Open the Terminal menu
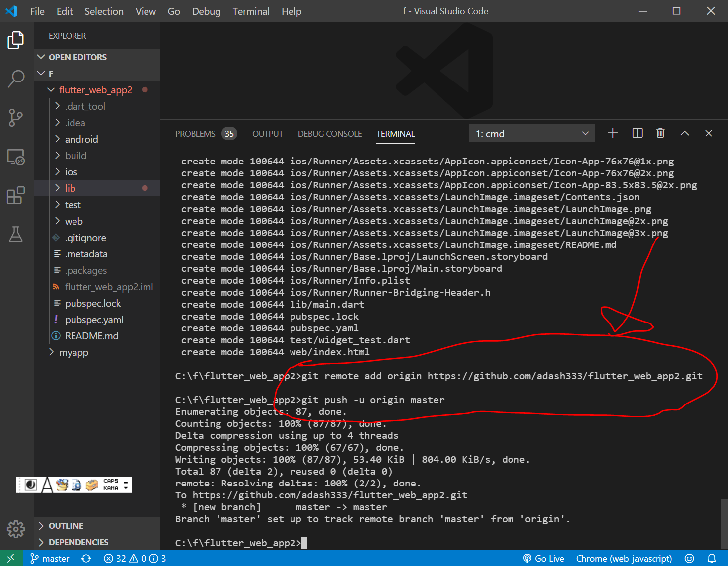The height and width of the screenshot is (566, 728). [x=251, y=11]
